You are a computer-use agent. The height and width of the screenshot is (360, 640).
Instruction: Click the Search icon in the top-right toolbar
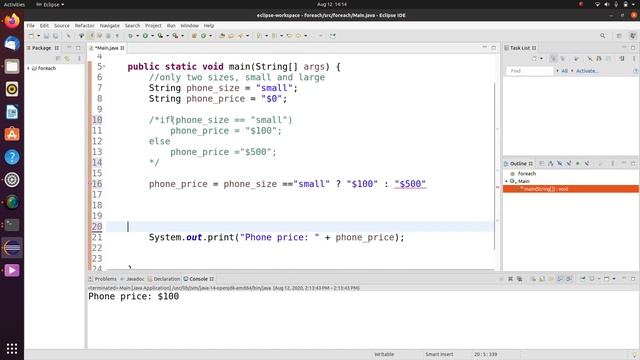[602, 36]
